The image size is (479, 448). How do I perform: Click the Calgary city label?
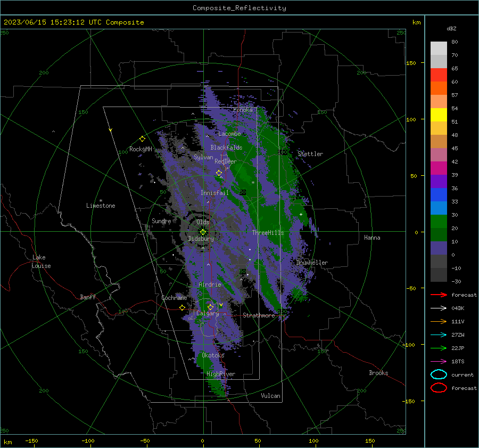208,313
